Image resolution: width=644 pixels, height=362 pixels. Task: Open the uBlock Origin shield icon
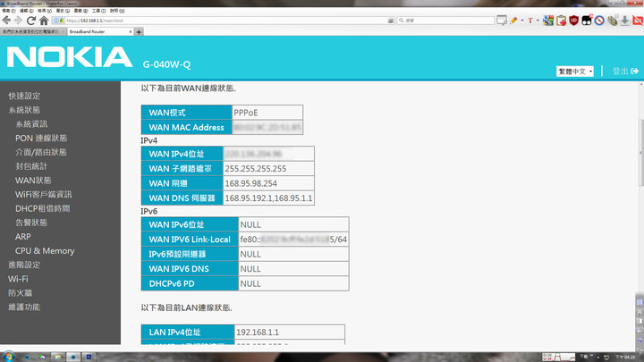pos(573,20)
